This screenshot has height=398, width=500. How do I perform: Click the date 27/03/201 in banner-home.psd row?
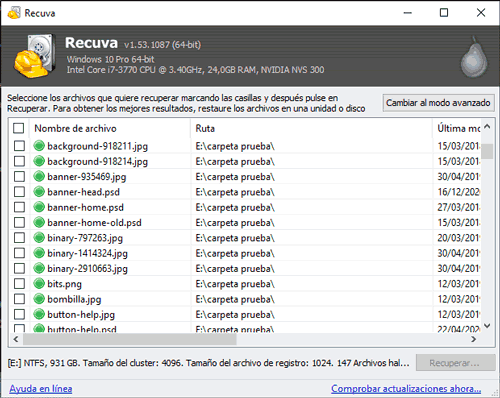click(x=458, y=207)
